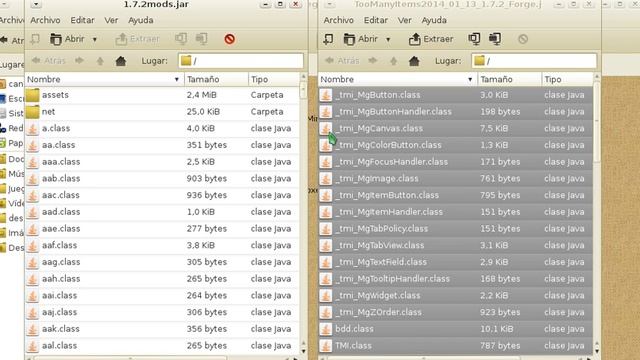Viewport: 640px width, 360px height.
Task: Click the new archive icon in 1.7.2mods.jar window
Action: point(36,39)
